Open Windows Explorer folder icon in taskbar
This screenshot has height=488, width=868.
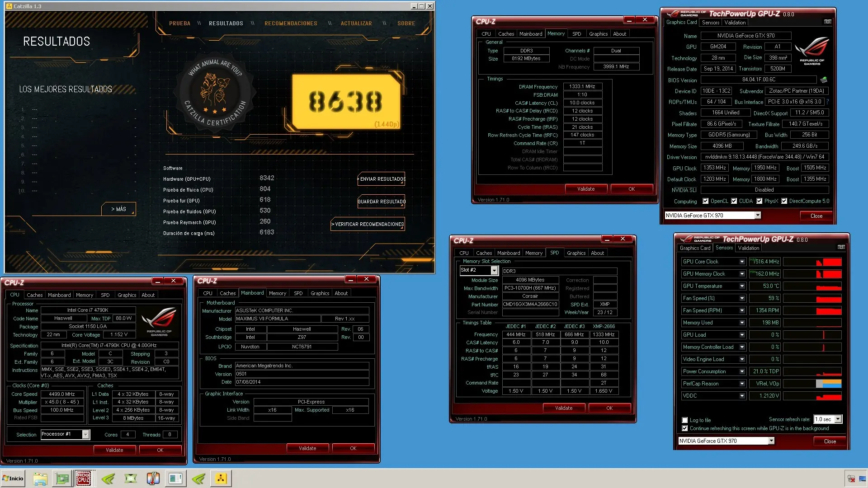40,478
